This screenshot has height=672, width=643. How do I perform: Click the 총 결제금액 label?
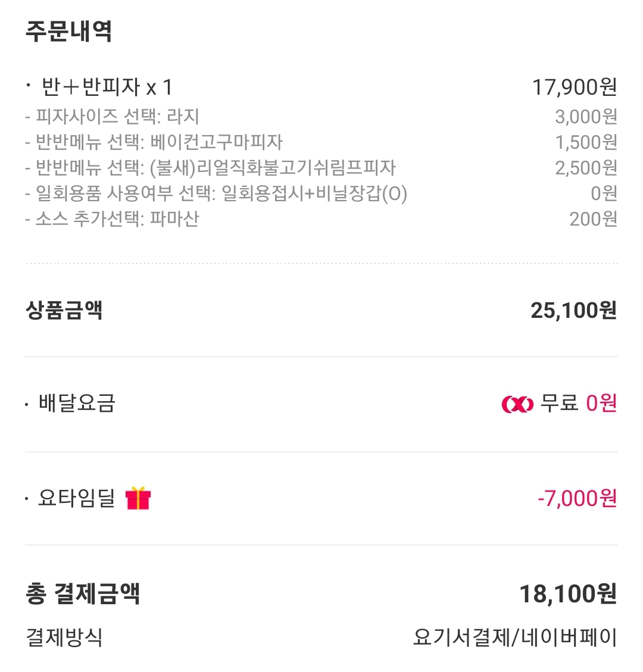click(83, 593)
